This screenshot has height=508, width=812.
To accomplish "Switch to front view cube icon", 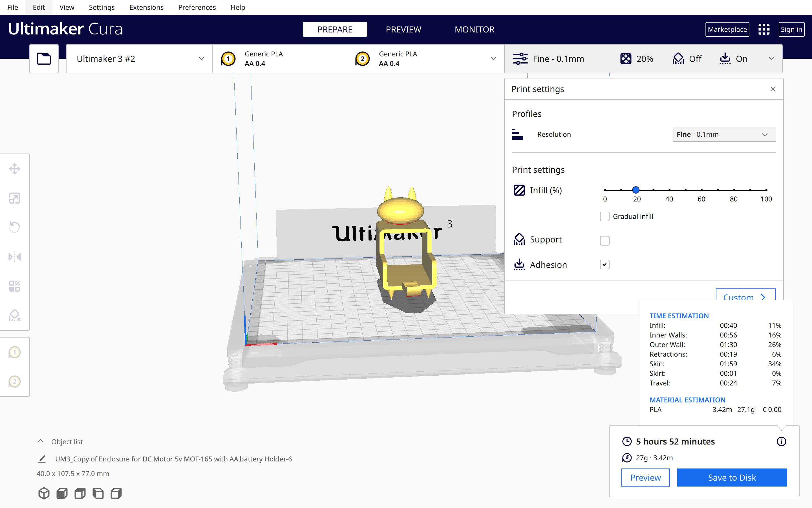I will point(62,493).
